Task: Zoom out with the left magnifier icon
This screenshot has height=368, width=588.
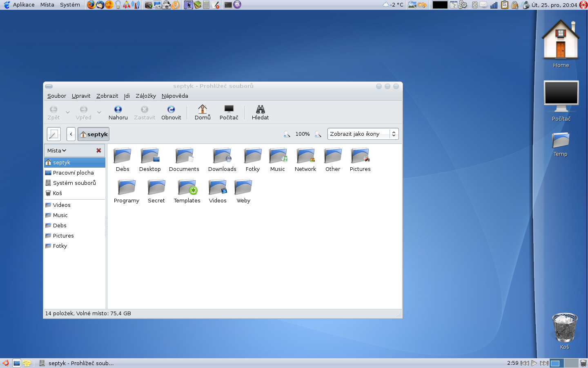Action: coord(287,134)
